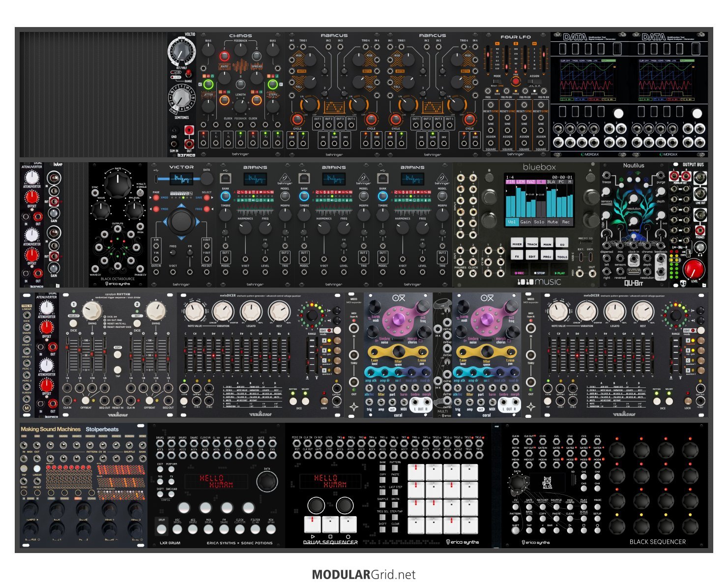Image resolution: width=728 pixels, height=585 pixels.
Task: Flip the Voltio RANGE toggle switch
Action: (x=189, y=73)
